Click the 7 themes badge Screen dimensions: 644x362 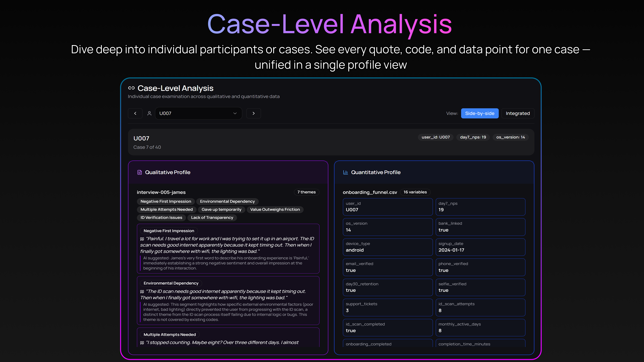(x=307, y=192)
